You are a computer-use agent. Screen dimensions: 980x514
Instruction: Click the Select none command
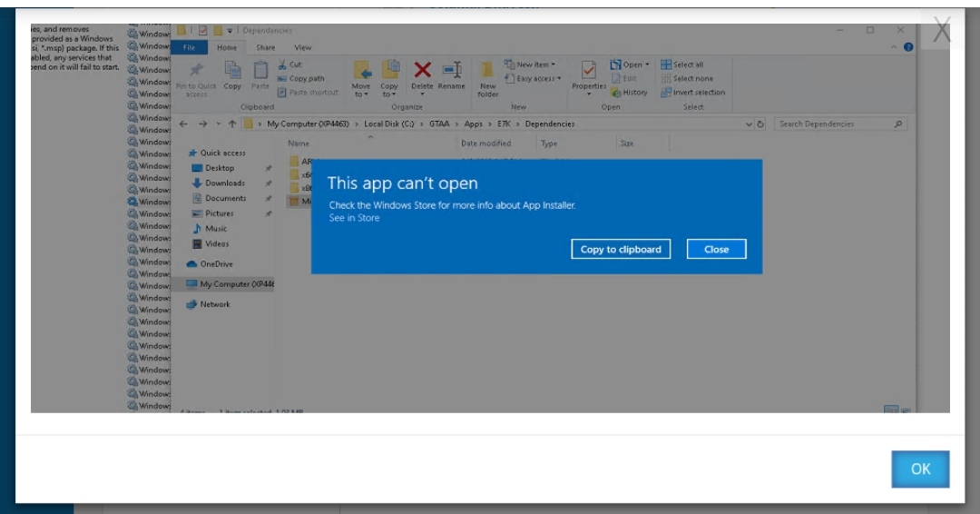[687, 78]
